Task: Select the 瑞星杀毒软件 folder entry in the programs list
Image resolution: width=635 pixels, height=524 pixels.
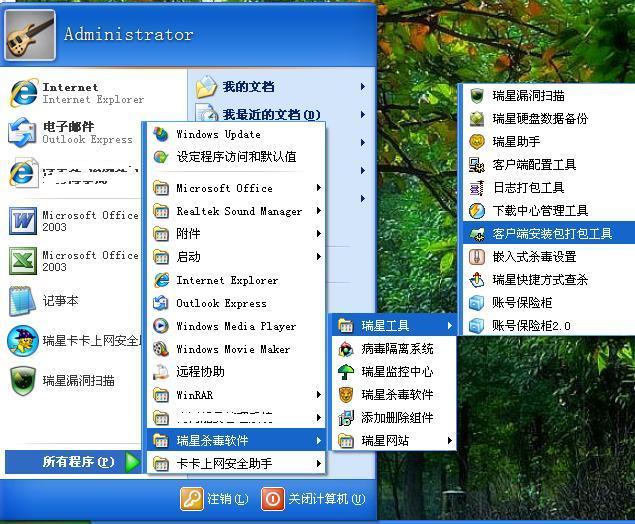Action: 236,440
